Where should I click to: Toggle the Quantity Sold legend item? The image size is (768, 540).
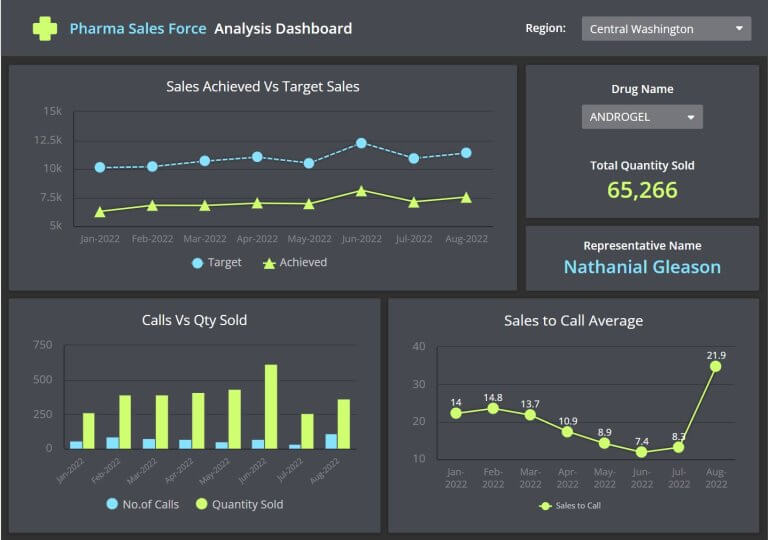click(x=238, y=504)
